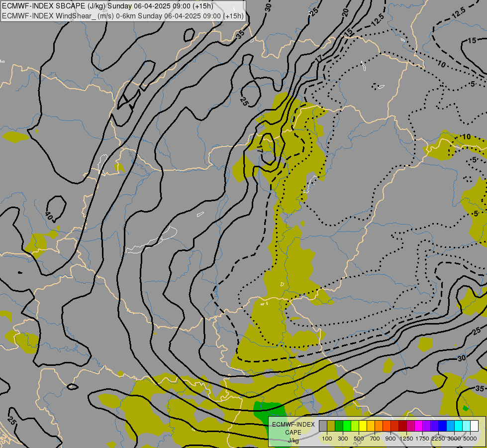This screenshot has width=487, height=448.
Task: Click legend value label 700
Action: tap(375, 439)
